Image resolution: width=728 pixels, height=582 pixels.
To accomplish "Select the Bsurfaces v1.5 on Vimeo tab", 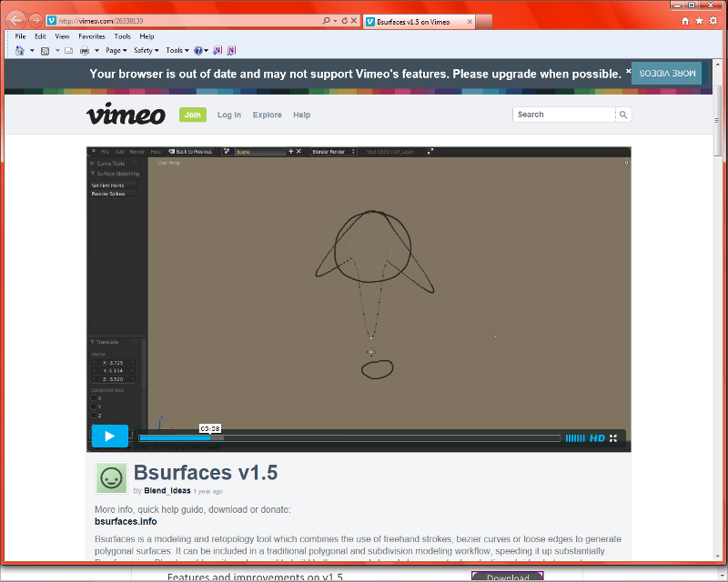I will coord(419,21).
